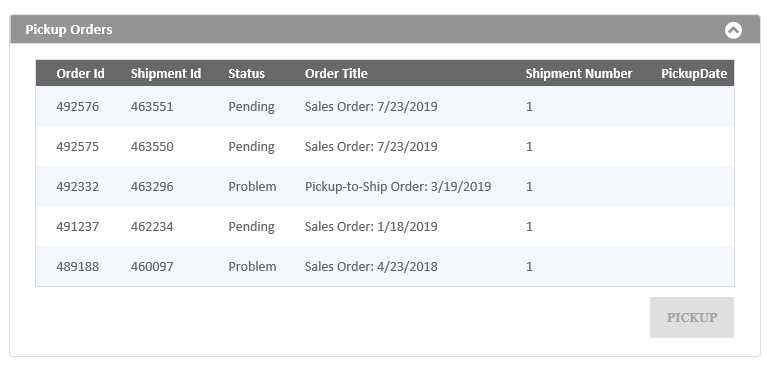The height and width of the screenshot is (372, 784).
Task: Click Problem status of shipment 463296
Action: (x=252, y=186)
